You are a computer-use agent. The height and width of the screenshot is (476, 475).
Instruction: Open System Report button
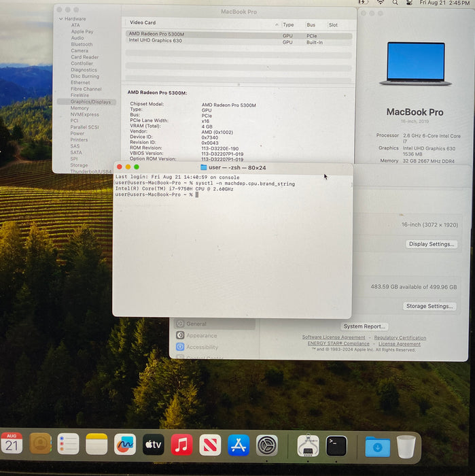[x=364, y=326]
